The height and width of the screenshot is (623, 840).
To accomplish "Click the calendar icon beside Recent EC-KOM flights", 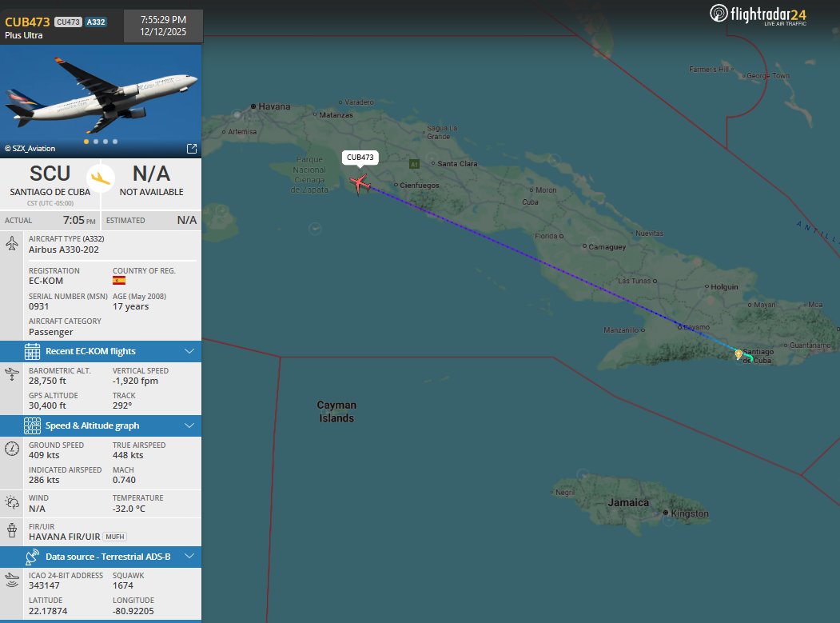I will [x=32, y=352].
